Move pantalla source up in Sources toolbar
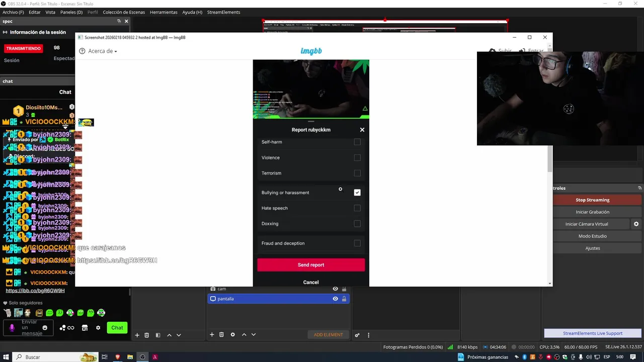 (244, 335)
